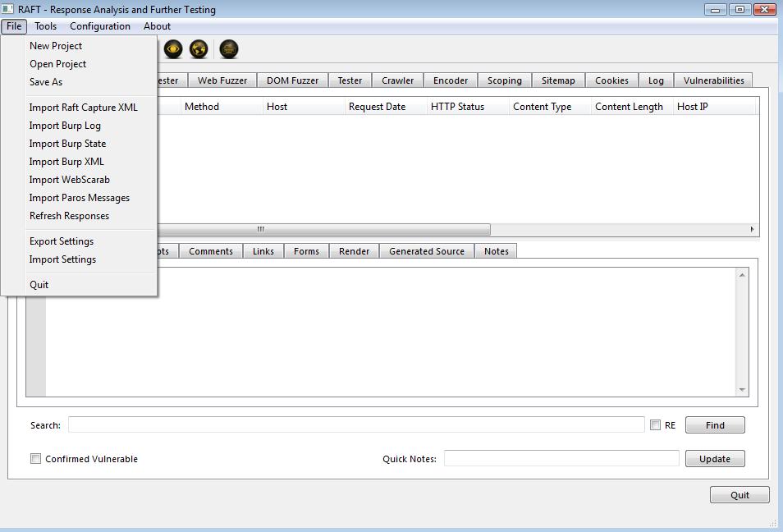Image resolution: width=783 pixels, height=532 pixels.
Task: Sort by the HTTP Status column header
Action: pos(468,107)
